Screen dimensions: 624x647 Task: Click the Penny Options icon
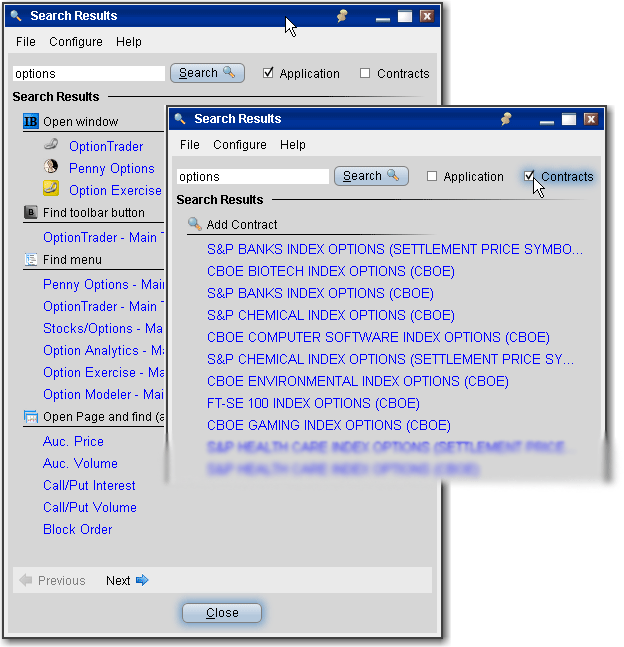[51, 168]
